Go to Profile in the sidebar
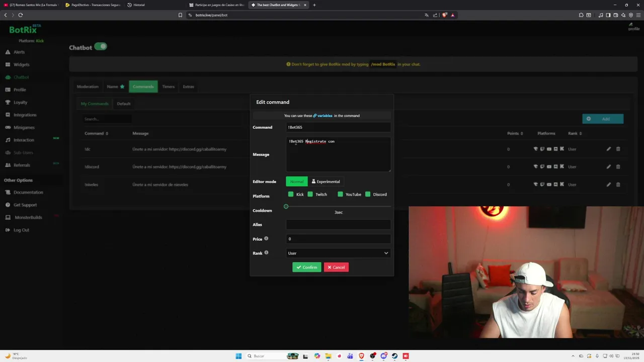The width and height of the screenshot is (644, 362). [x=16, y=89]
